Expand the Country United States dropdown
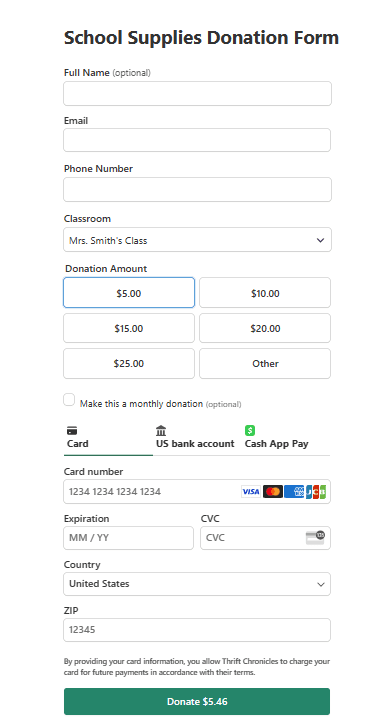 click(197, 584)
